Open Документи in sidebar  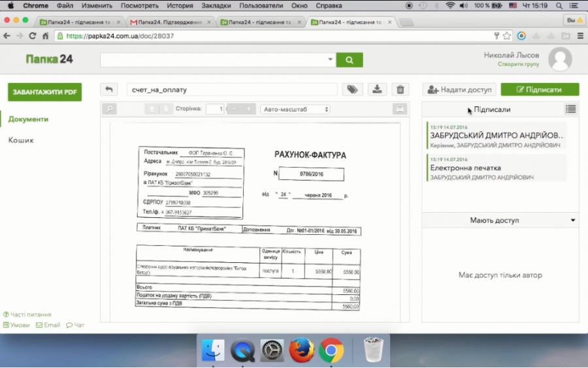tap(29, 119)
